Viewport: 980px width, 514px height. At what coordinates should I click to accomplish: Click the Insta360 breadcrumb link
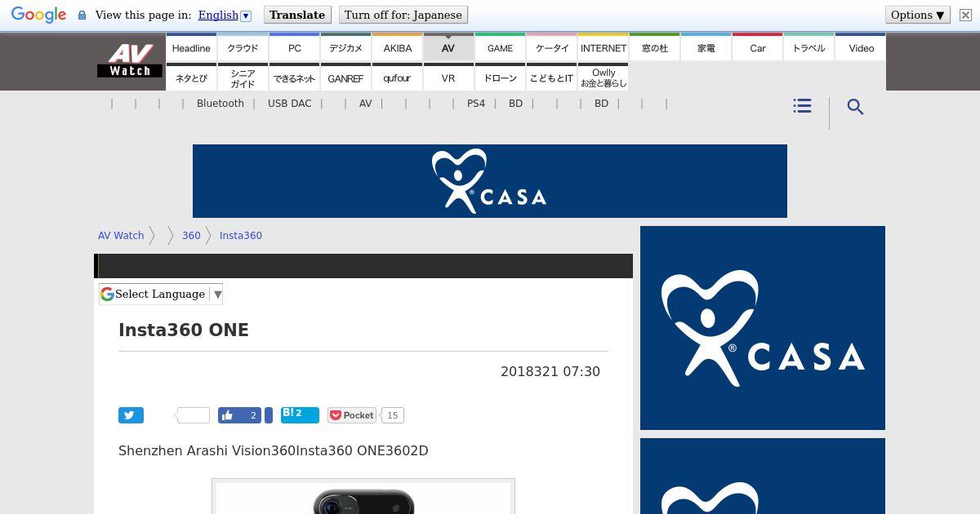pos(241,235)
